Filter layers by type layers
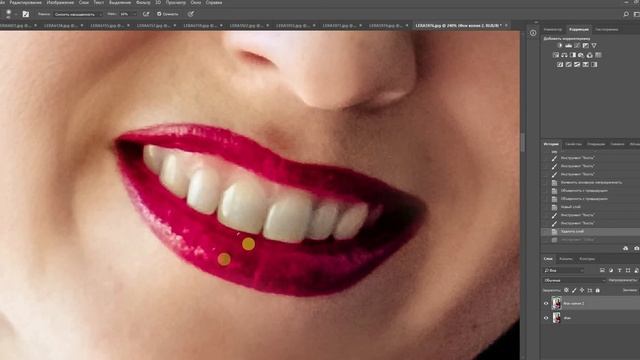Viewport: 640px width, 360px height. (620, 270)
